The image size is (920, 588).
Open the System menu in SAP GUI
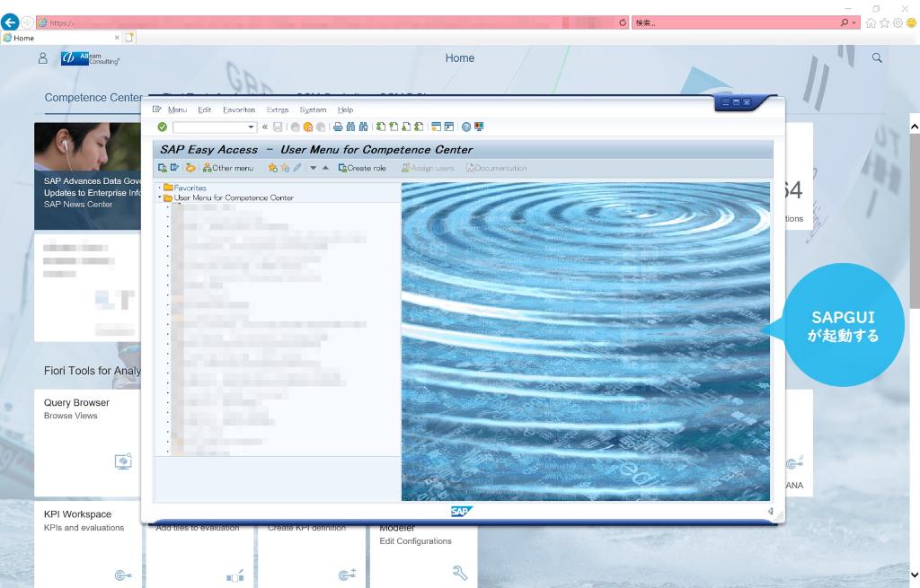pyautogui.click(x=313, y=110)
